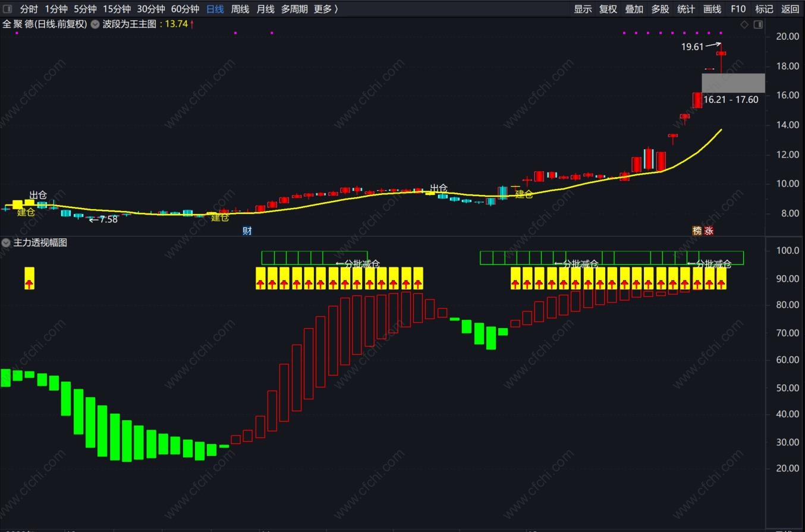Image resolution: width=805 pixels, height=532 pixels.
Task: Activate the 画线 drawing tool
Action: click(712, 9)
